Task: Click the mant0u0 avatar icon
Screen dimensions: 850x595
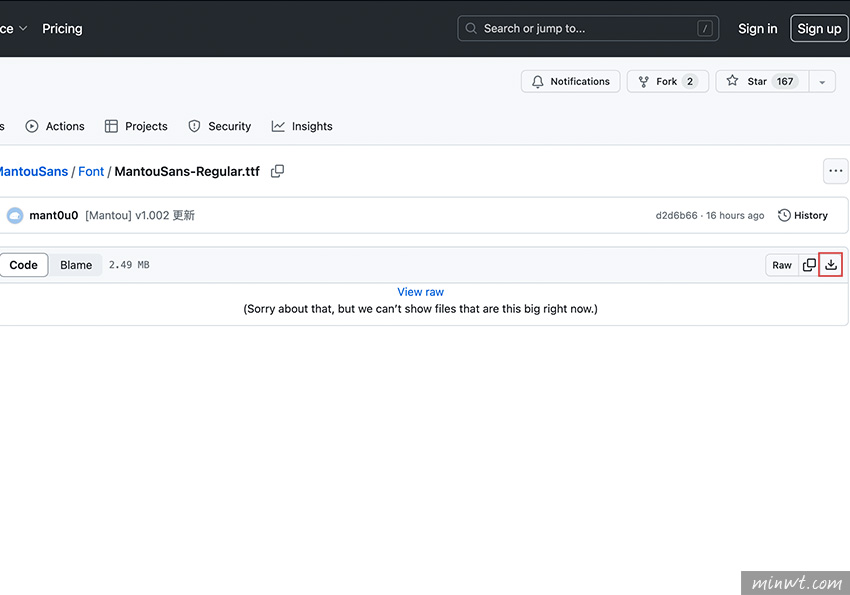Action: [15, 215]
